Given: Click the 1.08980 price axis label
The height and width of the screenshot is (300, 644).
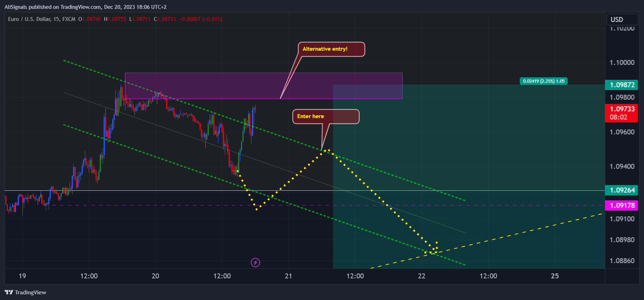Looking at the screenshot, I should coord(622,240).
